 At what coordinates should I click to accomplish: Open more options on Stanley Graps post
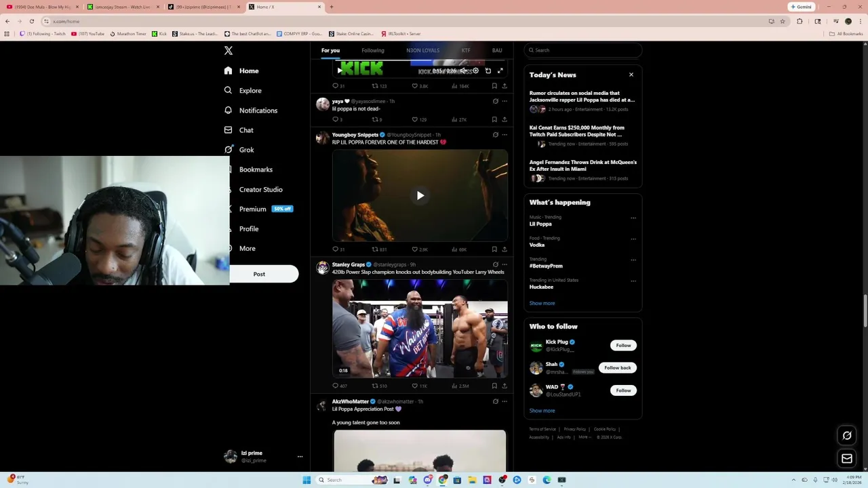pyautogui.click(x=504, y=264)
